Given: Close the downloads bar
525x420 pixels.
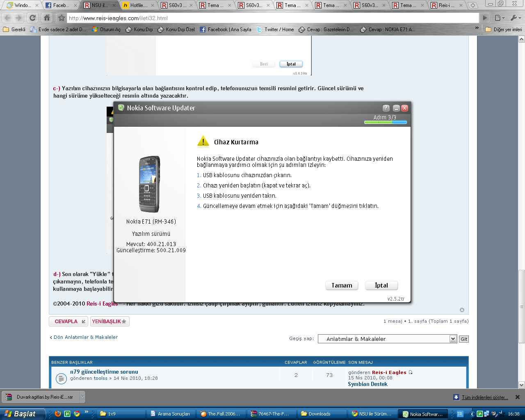Looking at the screenshot, I should click(517, 397).
